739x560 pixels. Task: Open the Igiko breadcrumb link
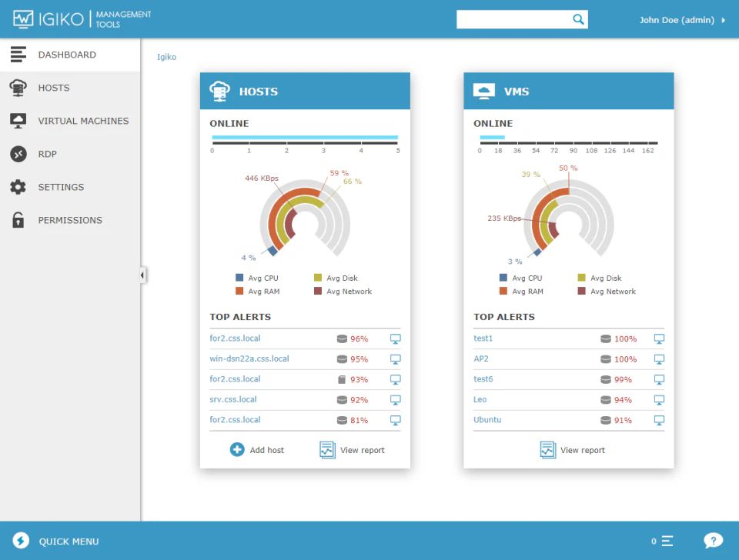[166, 57]
